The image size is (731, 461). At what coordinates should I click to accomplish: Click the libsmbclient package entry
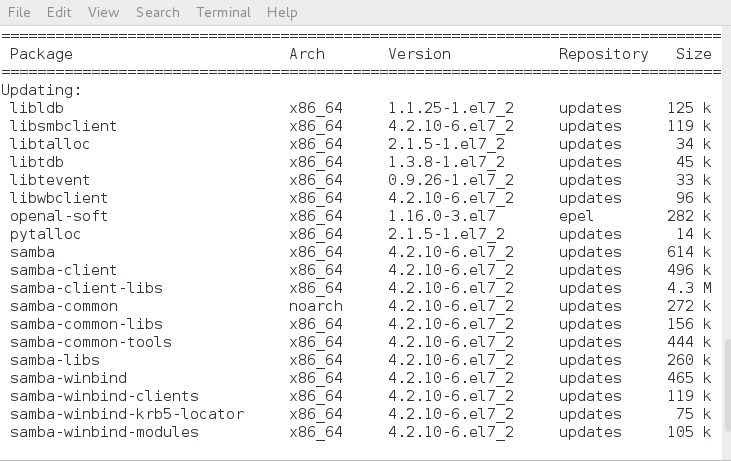63,126
